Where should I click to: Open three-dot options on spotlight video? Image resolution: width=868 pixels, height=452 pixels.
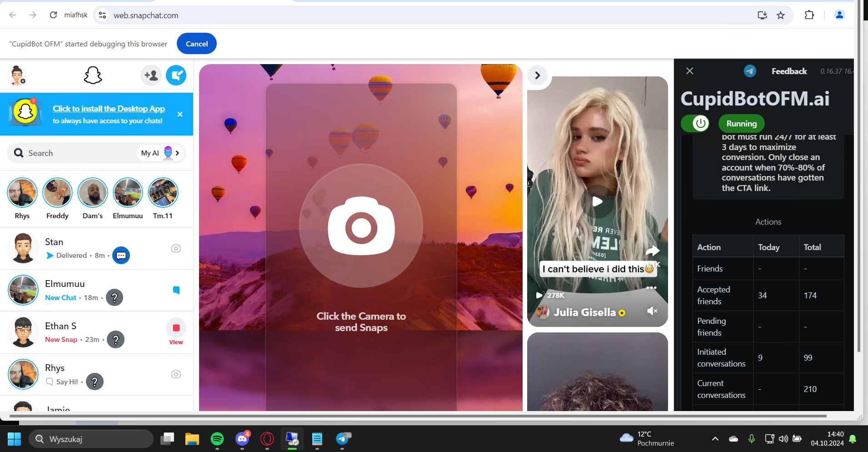click(651, 288)
